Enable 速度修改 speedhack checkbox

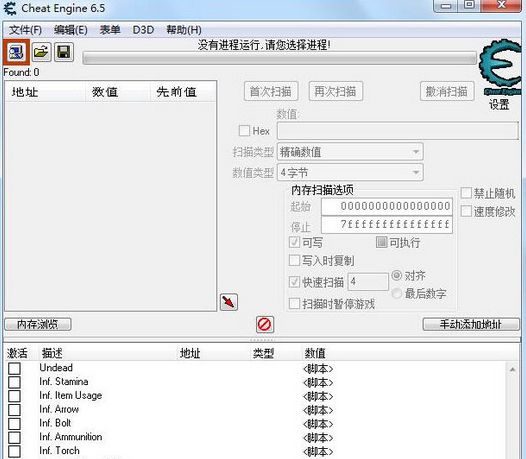click(466, 211)
